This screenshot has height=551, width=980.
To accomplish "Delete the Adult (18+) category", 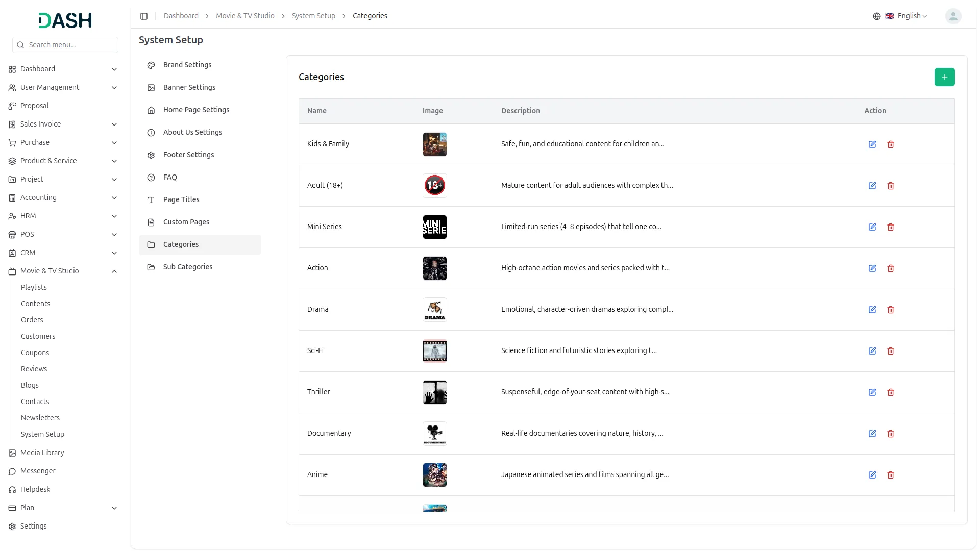I will click(x=891, y=186).
